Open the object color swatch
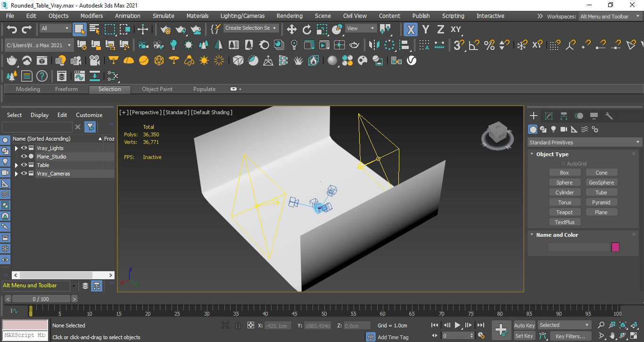644x342 pixels. coord(615,247)
